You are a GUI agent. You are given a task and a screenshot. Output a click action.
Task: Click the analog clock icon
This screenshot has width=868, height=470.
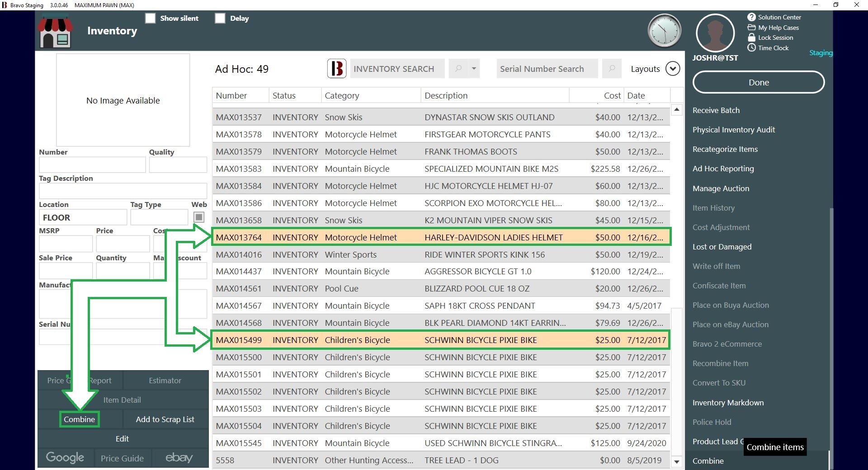(664, 31)
